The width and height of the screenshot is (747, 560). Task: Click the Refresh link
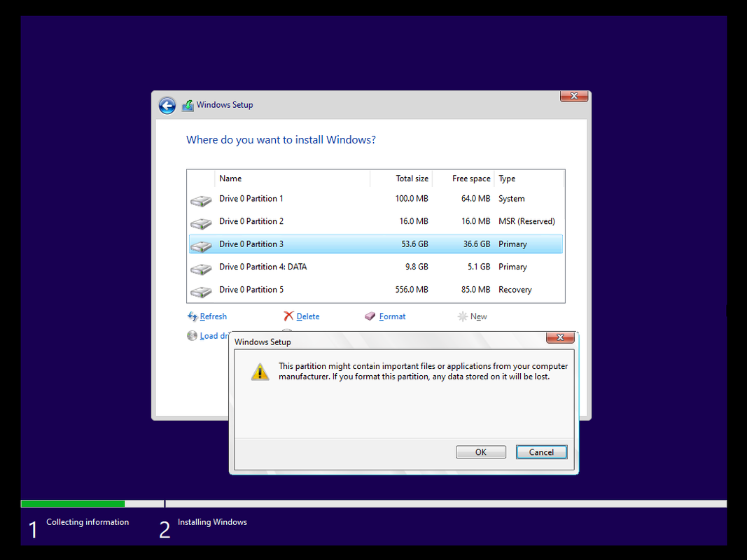[213, 316]
